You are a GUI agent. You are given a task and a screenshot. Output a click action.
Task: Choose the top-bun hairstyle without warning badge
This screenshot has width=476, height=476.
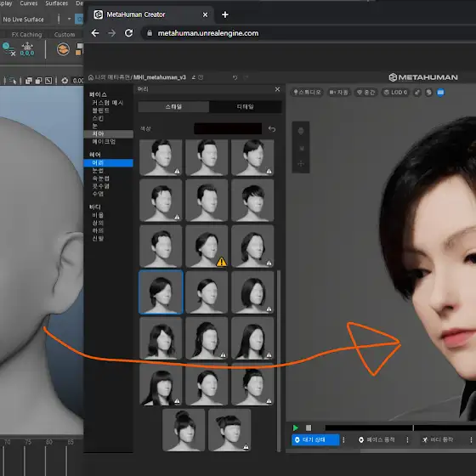click(184, 430)
